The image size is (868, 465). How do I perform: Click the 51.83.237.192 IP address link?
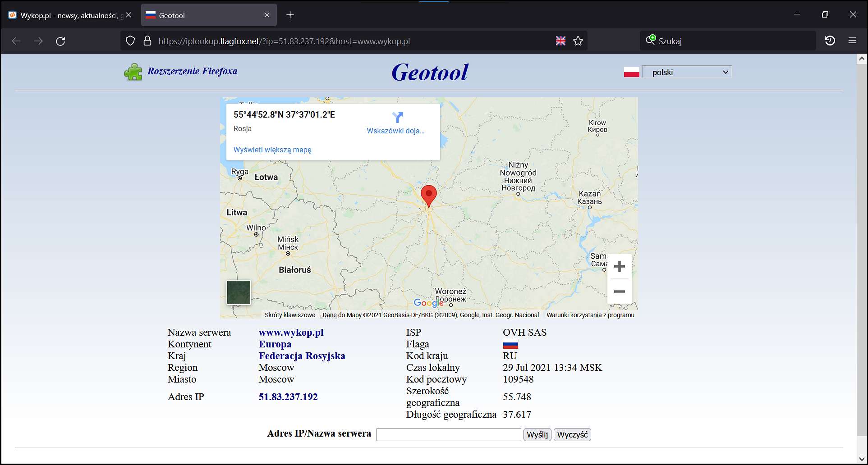[288, 397]
